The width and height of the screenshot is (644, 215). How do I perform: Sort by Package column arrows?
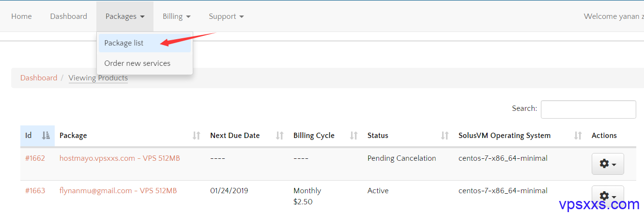pos(197,136)
